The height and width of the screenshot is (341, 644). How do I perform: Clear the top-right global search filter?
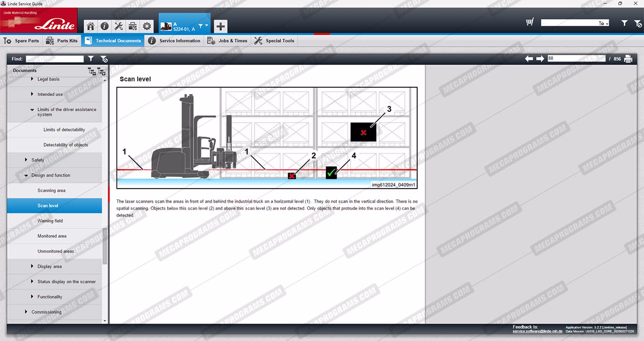pyautogui.click(x=637, y=23)
